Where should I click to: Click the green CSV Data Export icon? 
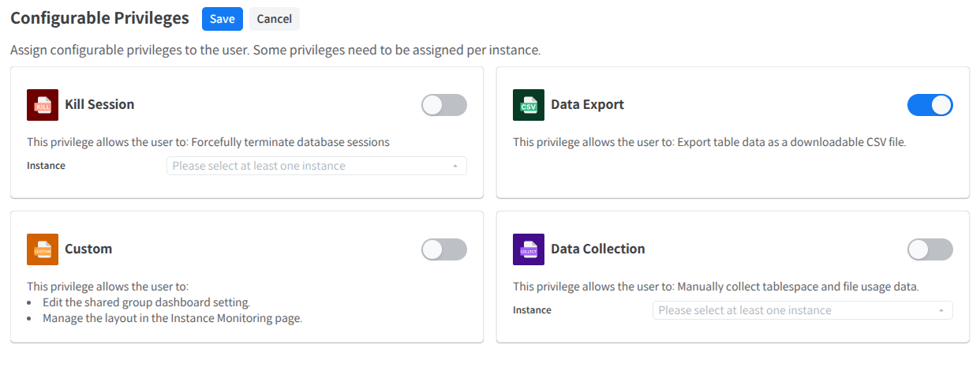529,105
